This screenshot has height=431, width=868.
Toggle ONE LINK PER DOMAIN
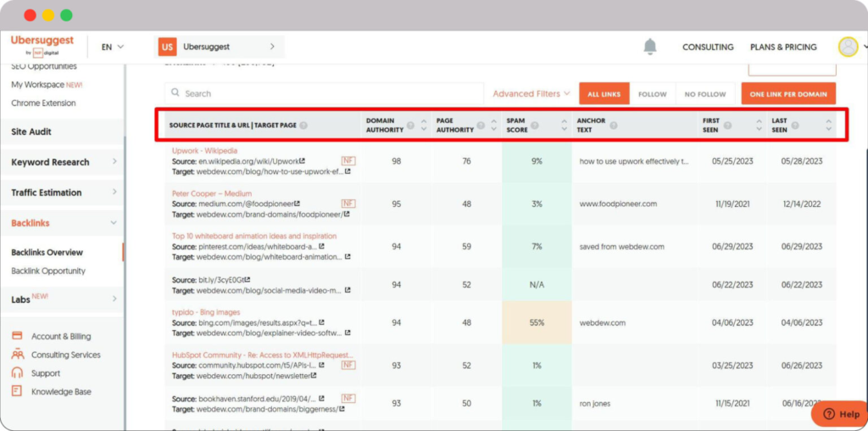788,93
